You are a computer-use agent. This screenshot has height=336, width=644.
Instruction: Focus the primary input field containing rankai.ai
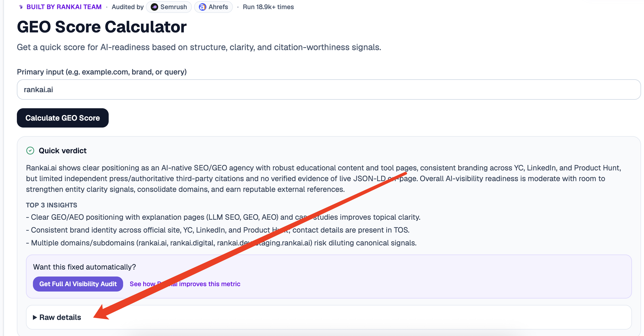tap(329, 89)
